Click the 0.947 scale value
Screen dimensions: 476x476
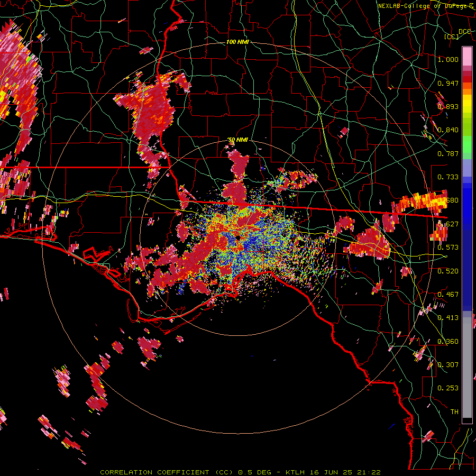(x=448, y=83)
